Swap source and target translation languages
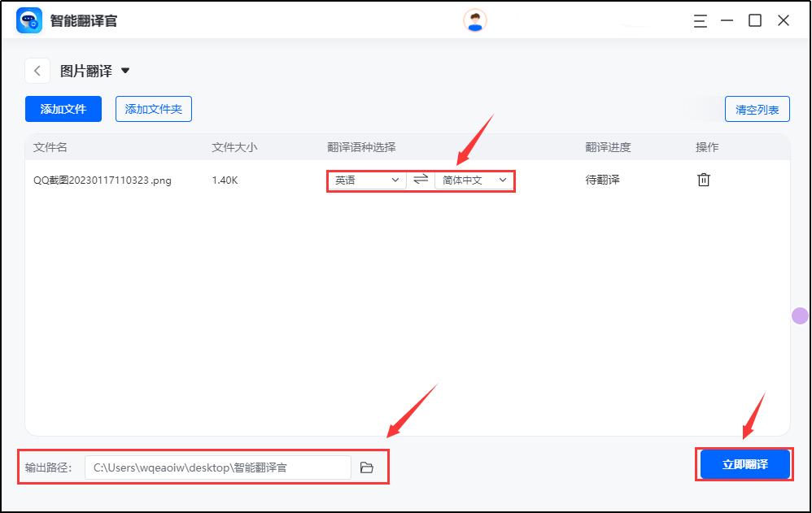Screen dimensions: 812x513 pyautogui.click(x=420, y=180)
